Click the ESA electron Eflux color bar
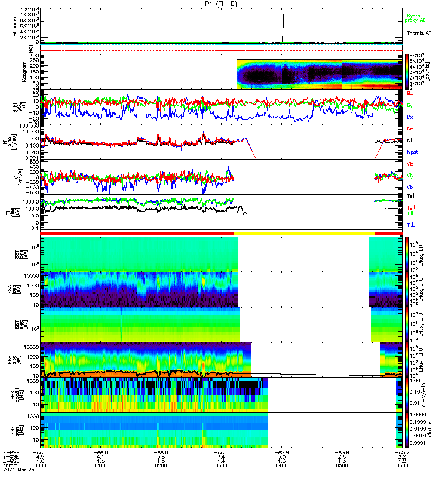Viewport: 448px width, 478px height. (407, 360)
